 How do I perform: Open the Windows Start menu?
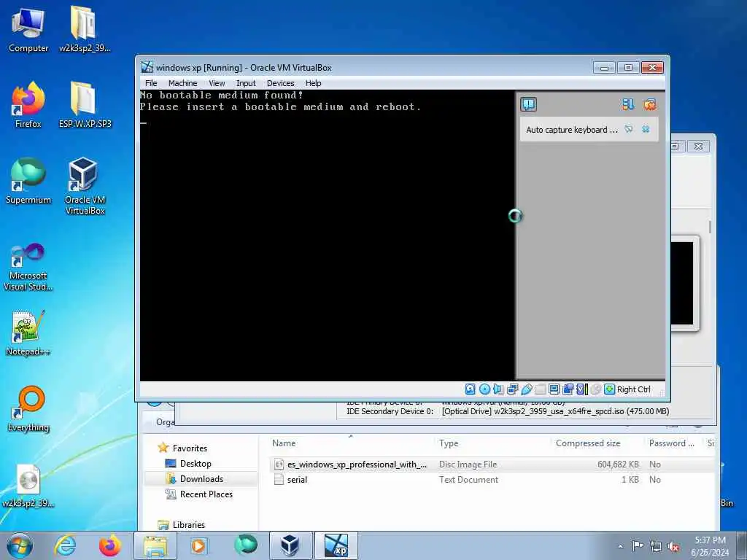[20, 545]
